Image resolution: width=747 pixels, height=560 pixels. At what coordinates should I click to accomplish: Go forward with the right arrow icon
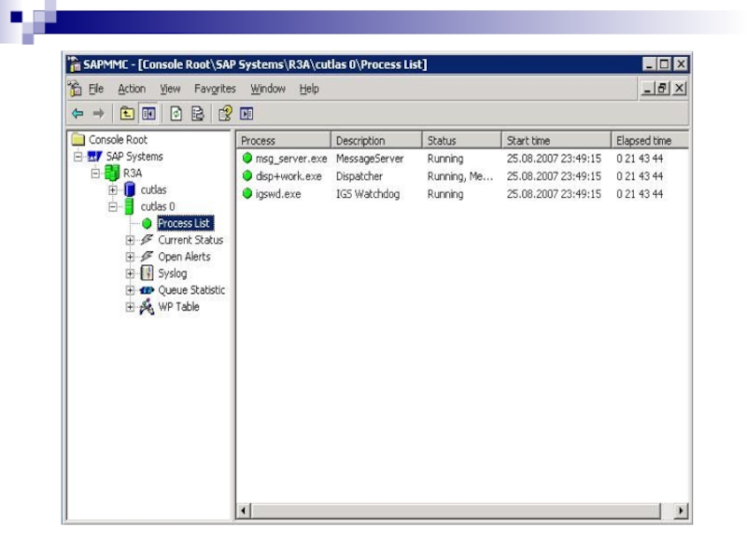(99, 113)
